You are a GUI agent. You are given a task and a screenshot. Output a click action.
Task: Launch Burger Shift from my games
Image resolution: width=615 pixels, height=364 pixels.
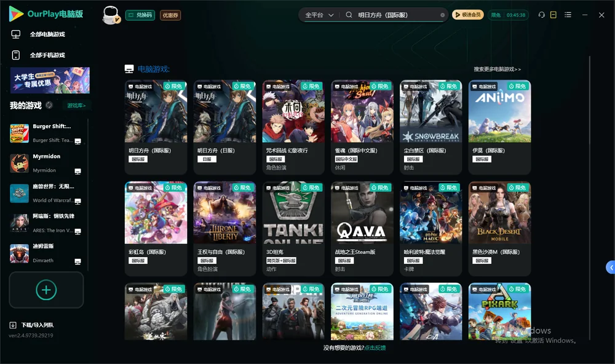[46, 133]
